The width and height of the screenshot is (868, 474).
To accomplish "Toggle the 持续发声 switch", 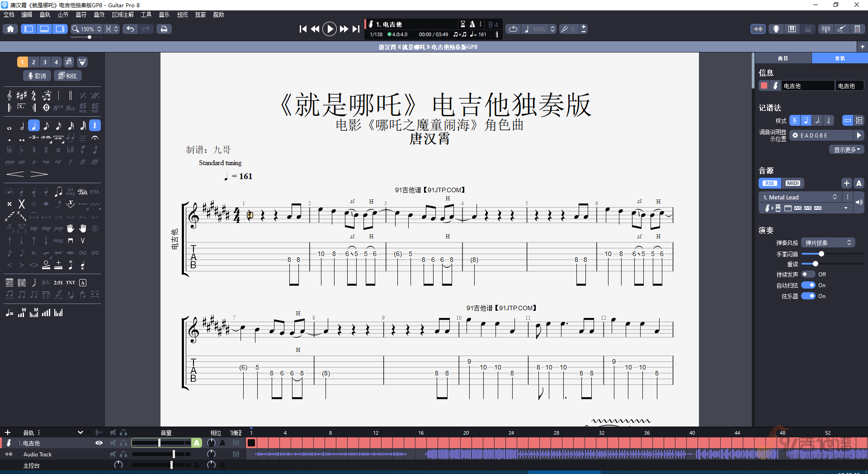I will point(808,275).
